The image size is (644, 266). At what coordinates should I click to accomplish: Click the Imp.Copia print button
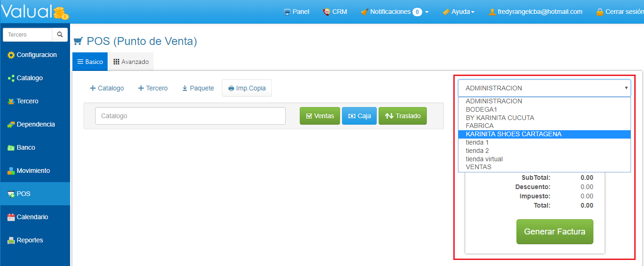click(247, 88)
